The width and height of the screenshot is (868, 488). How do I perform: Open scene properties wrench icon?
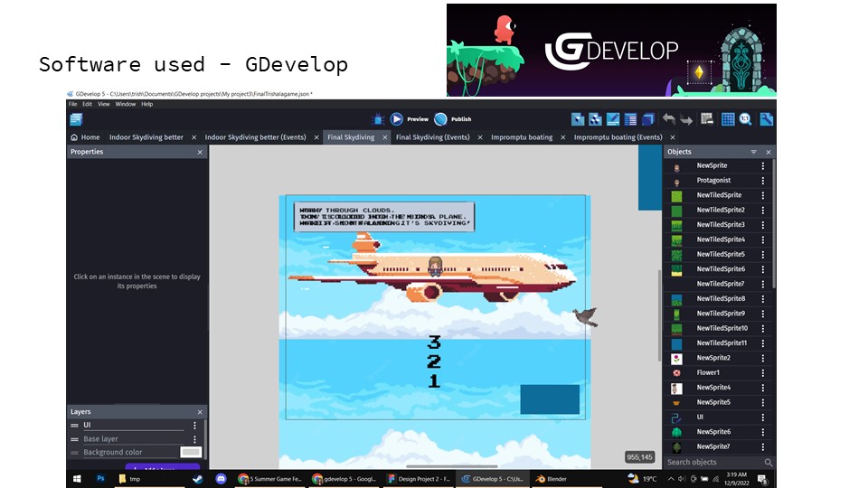coord(766,119)
